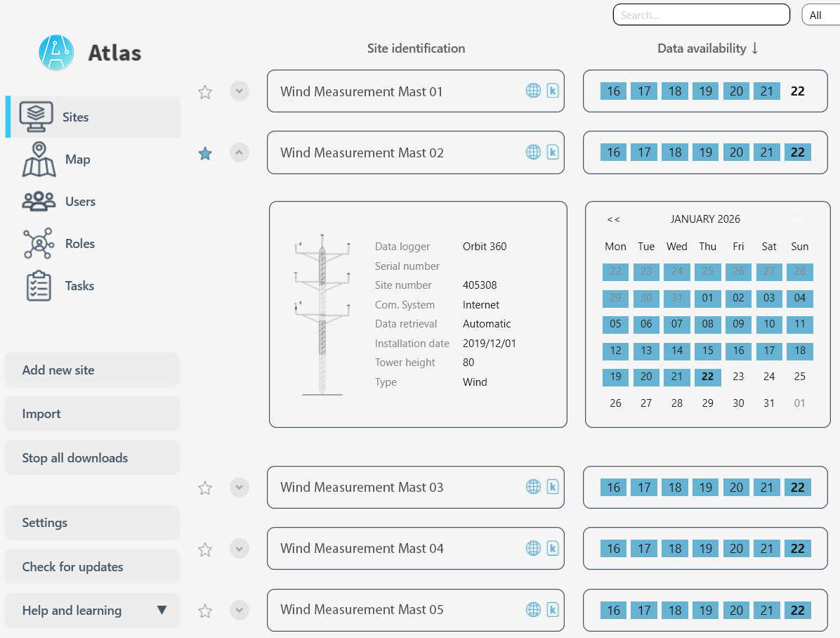Open the Map section in sidebar

[77, 159]
